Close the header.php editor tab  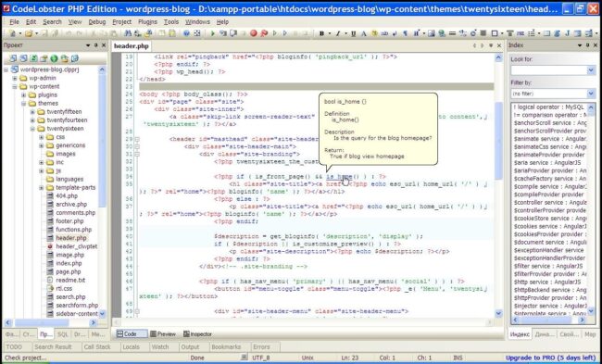tap(499, 45)
